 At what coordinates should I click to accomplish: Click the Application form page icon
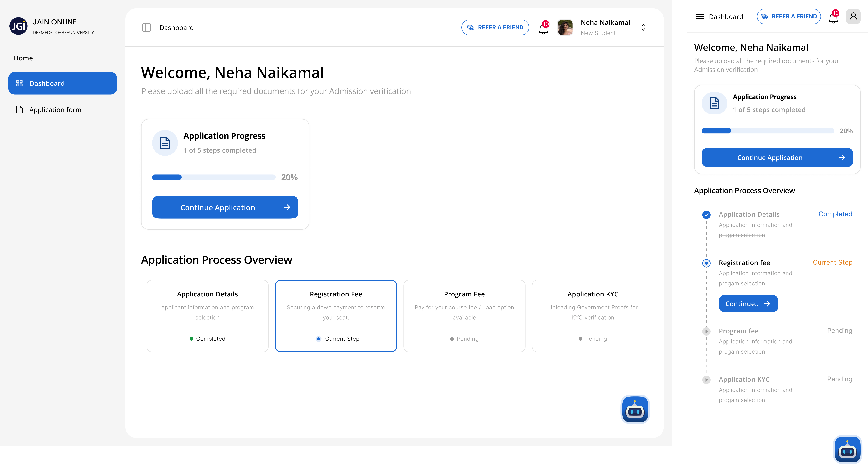20,109
